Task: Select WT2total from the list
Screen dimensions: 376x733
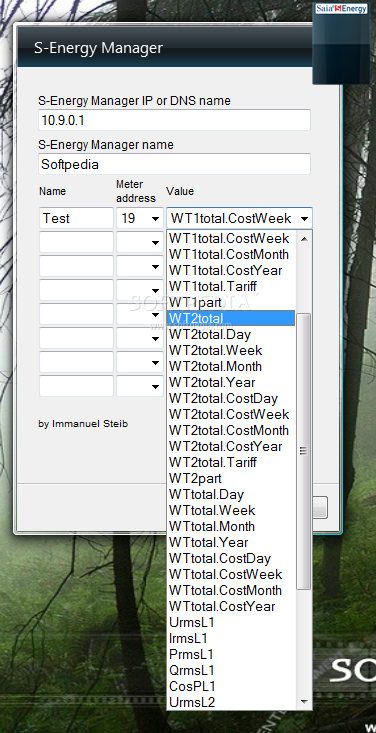Action: coord(231,318)
